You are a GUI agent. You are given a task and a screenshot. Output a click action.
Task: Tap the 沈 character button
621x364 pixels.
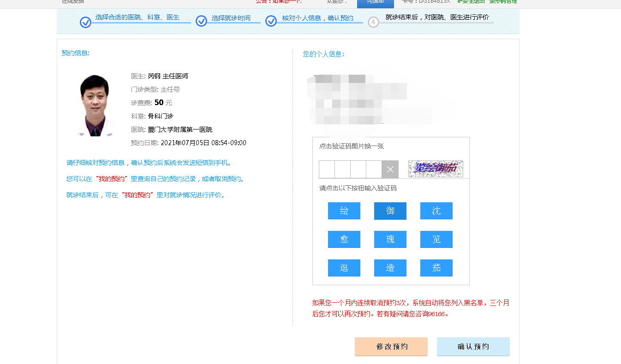[x=436, y=211]
